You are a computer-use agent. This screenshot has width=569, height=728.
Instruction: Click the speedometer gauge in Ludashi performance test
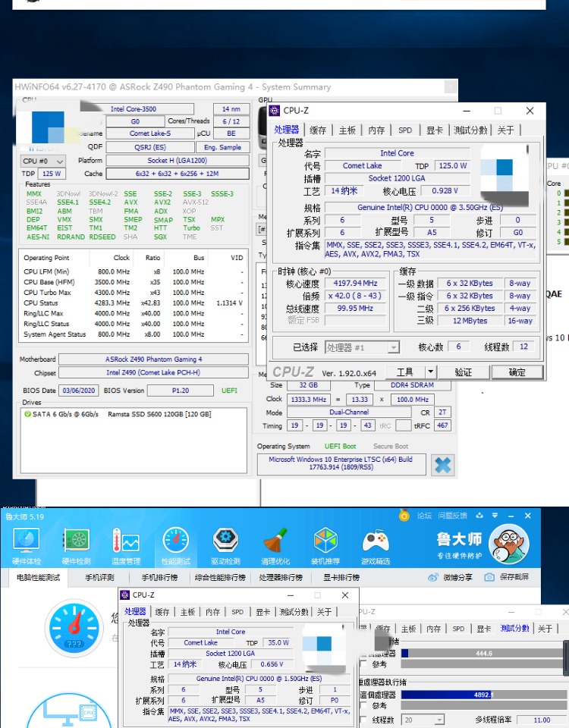pyautogui.click(x=74, y=627)
